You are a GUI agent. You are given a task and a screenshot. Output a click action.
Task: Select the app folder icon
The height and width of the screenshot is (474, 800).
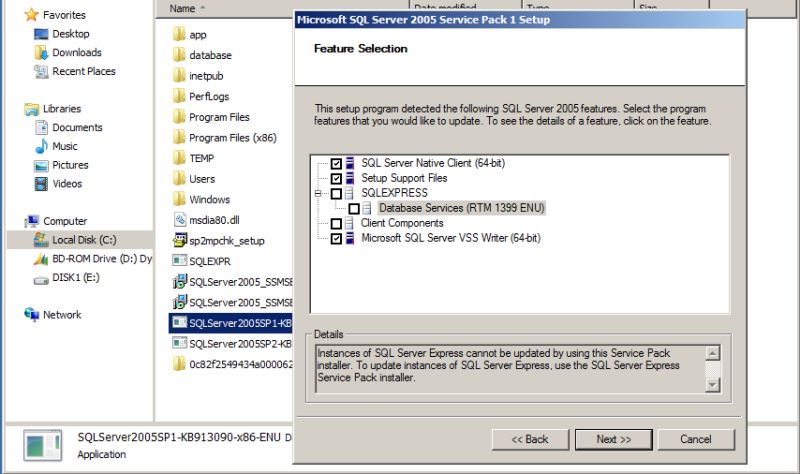pyautogui.click(x=179, y=35)
